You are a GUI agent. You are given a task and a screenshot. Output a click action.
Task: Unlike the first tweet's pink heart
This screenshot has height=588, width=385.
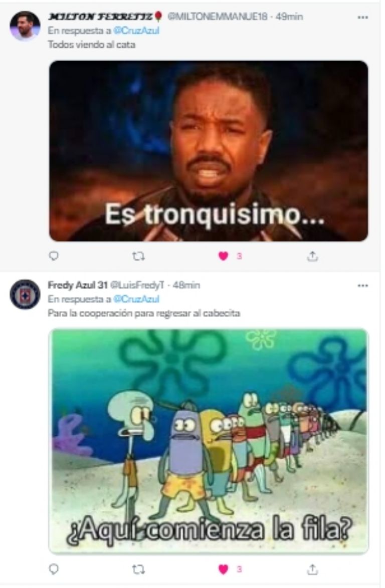coord(223,256)
